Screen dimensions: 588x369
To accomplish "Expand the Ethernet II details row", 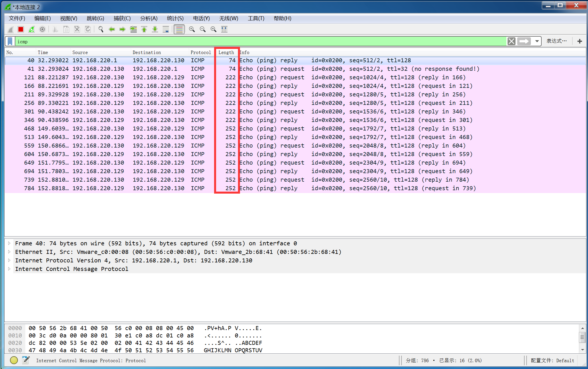I will coord(9,252).
